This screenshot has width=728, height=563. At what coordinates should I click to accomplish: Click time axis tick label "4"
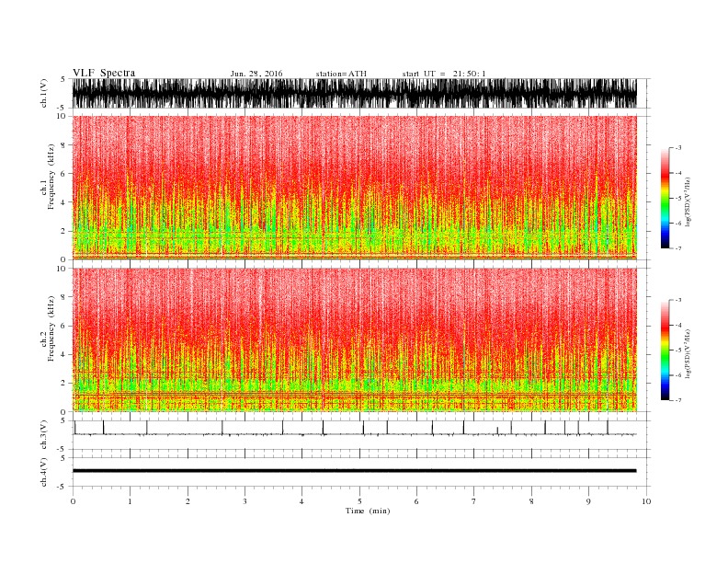pyautogui.click(x=301, y=501)
